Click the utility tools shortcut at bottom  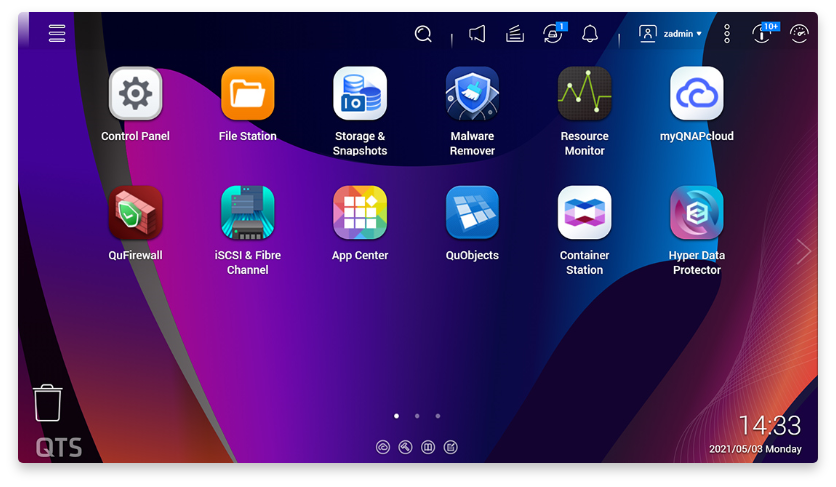point(405,447)
